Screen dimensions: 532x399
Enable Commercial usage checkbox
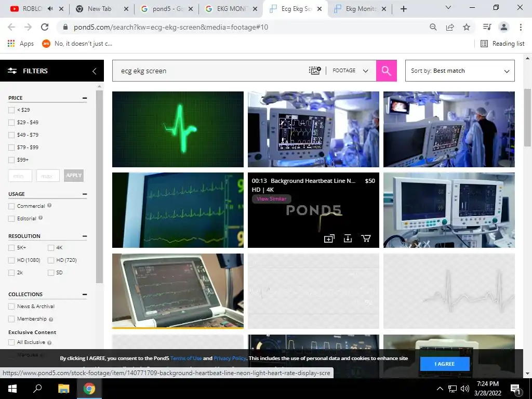(x=11, y=206)
